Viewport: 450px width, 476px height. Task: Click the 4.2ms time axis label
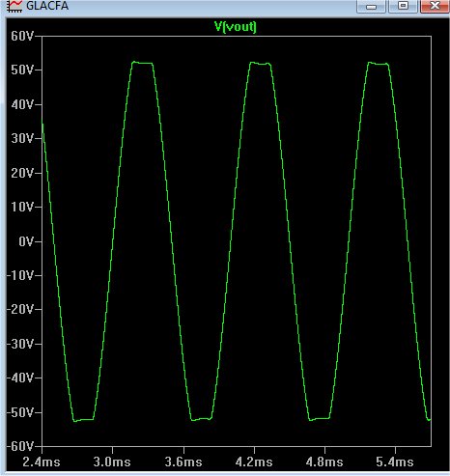pos(254,462)
